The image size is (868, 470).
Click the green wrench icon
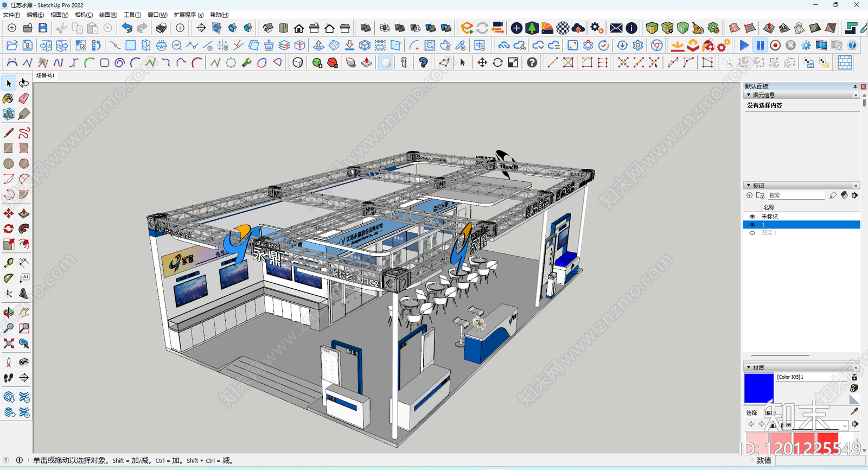pyautogui.click(x=246, y=62)
